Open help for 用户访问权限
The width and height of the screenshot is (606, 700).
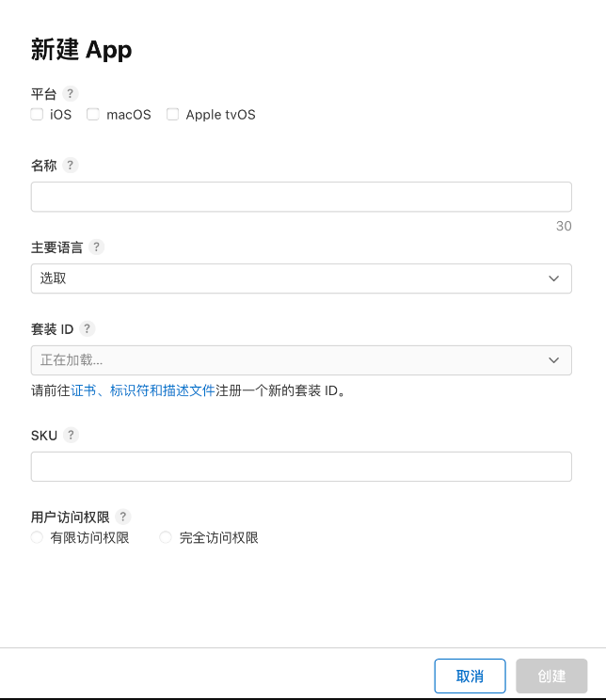pyautogui.click(x=123, y=517)
